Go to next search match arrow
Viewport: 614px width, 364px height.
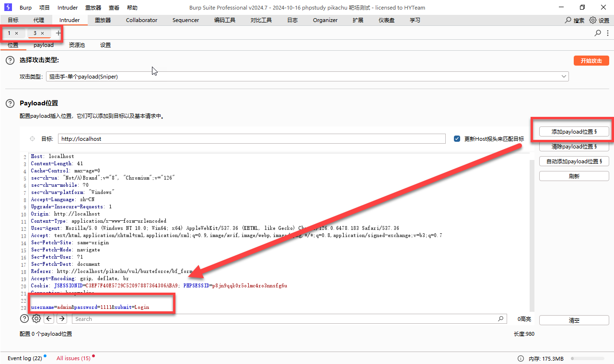62,319
